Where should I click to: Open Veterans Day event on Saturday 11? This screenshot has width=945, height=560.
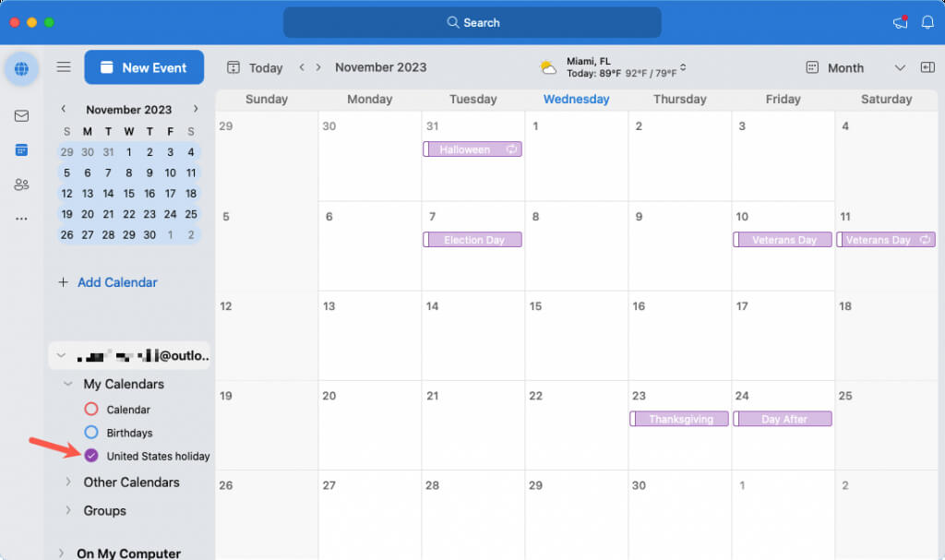[886, 239]
